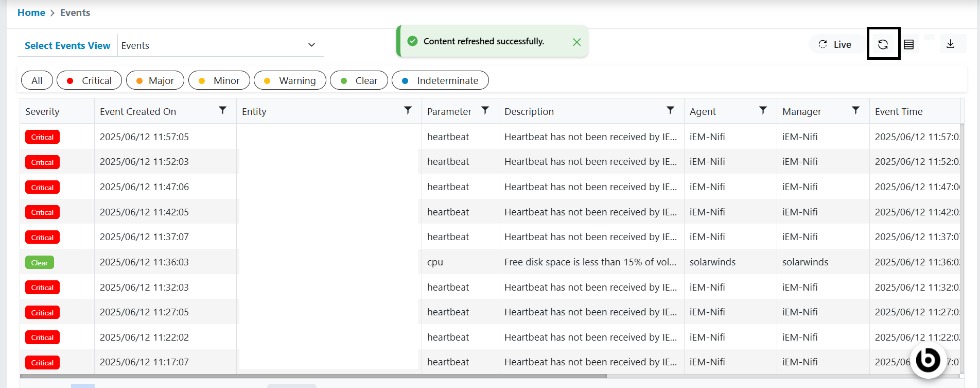
Task: Open filter for Event Created On column
Action: click(222, 110)
